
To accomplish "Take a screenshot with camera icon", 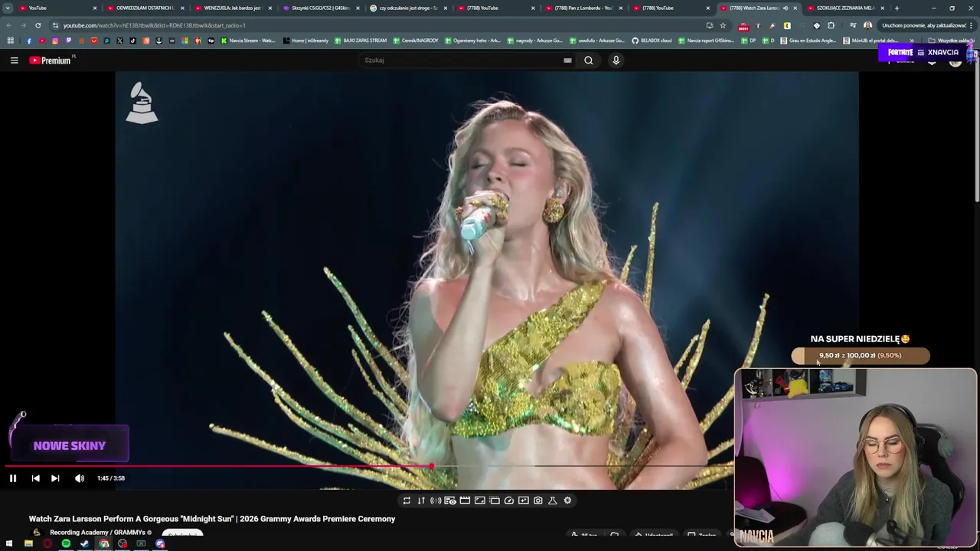I will point(538,500).
